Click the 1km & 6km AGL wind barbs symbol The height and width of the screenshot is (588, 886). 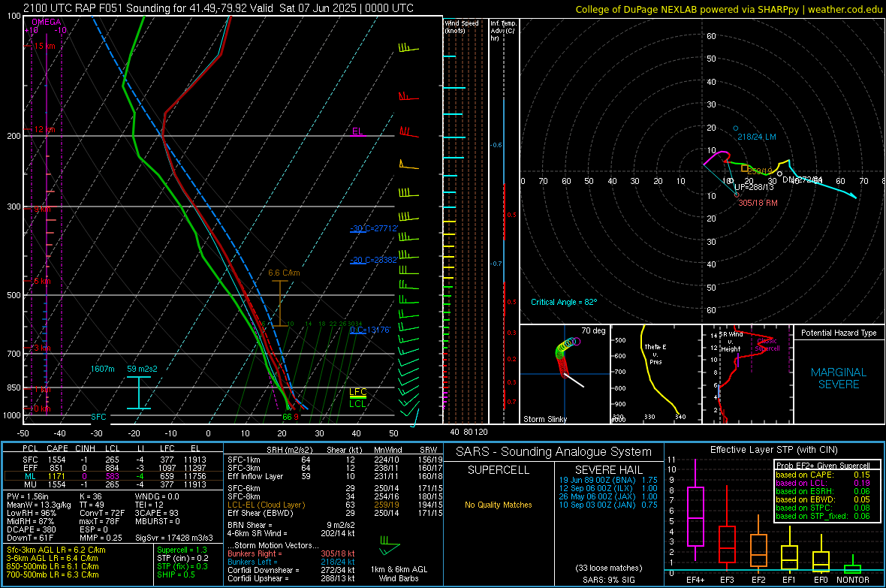point(389,546)
